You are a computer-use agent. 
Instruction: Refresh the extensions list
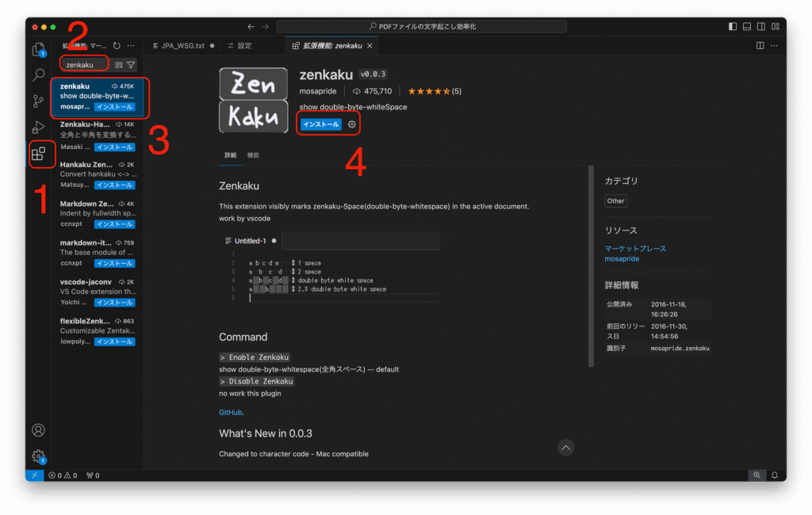(117, 46)
